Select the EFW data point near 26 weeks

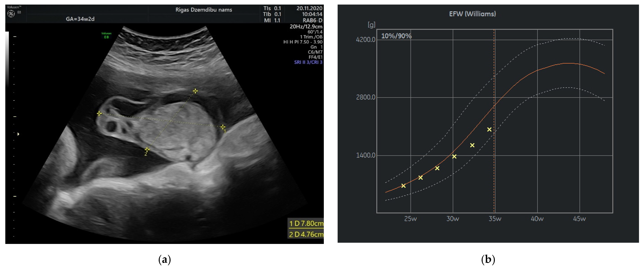[420, 177]
